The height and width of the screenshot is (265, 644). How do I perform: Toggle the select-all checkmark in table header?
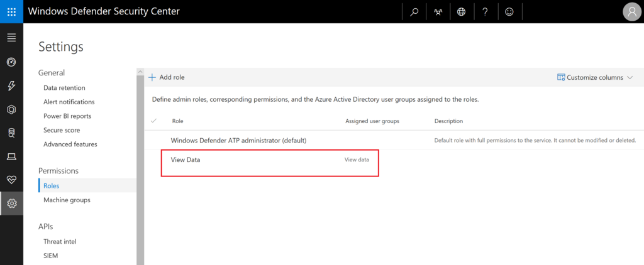[x=154, y=121]
